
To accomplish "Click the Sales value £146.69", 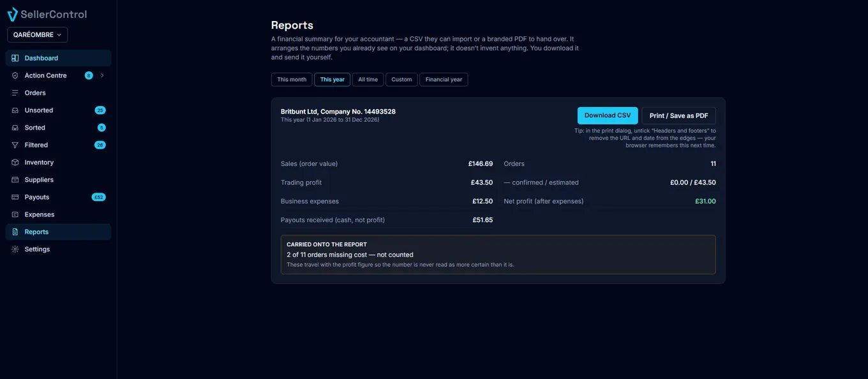I will point(481,164).
